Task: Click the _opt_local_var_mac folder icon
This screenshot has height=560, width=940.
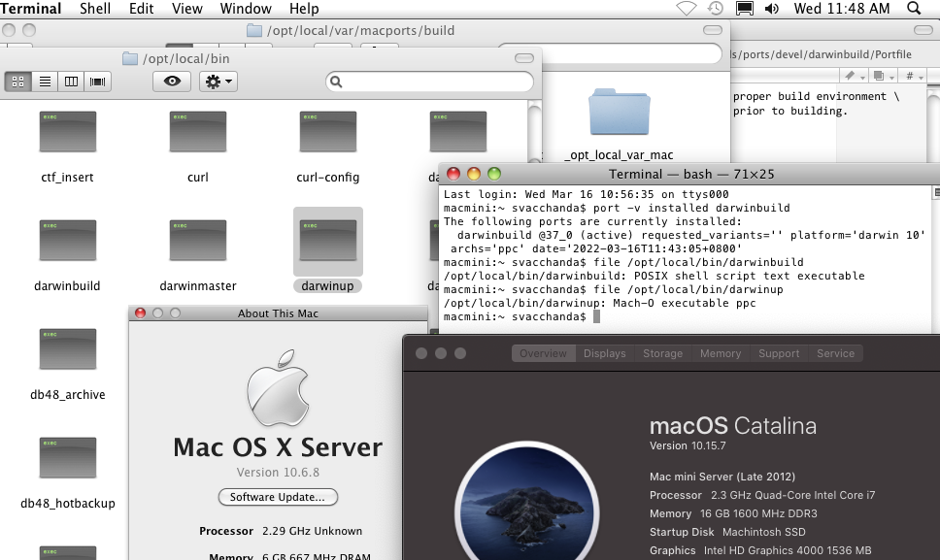Action: [x=620, y=113]
